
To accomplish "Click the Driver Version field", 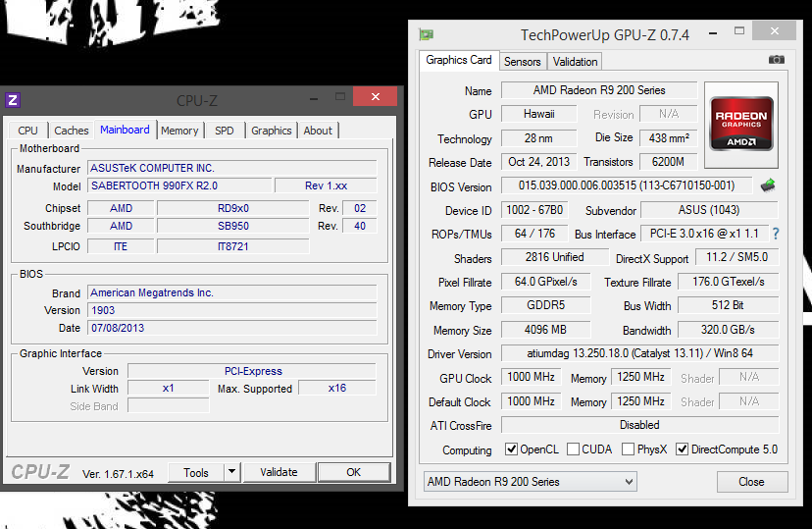I will click(x=639, y=353).
